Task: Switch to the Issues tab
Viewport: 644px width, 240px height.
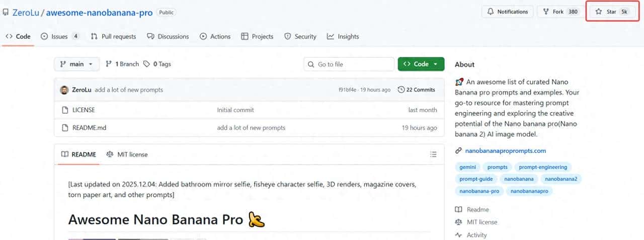Action: tap(59, 36)
